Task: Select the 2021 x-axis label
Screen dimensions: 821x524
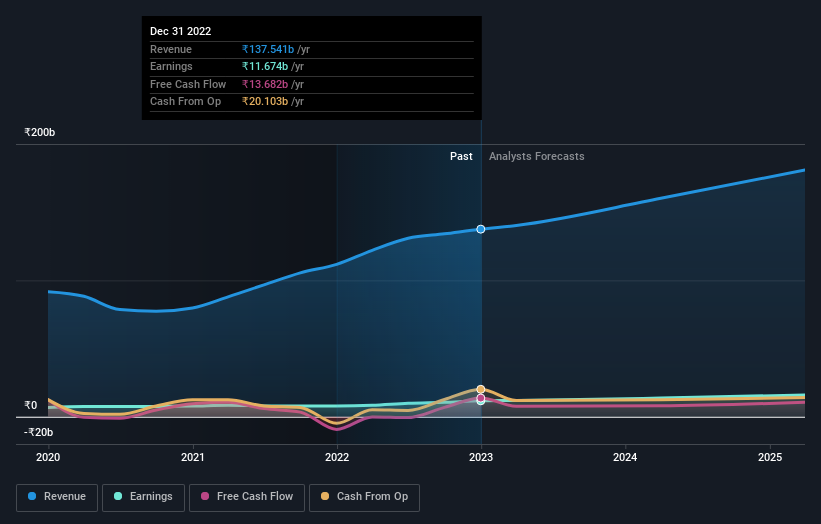Action: click(x=193, y=457)
